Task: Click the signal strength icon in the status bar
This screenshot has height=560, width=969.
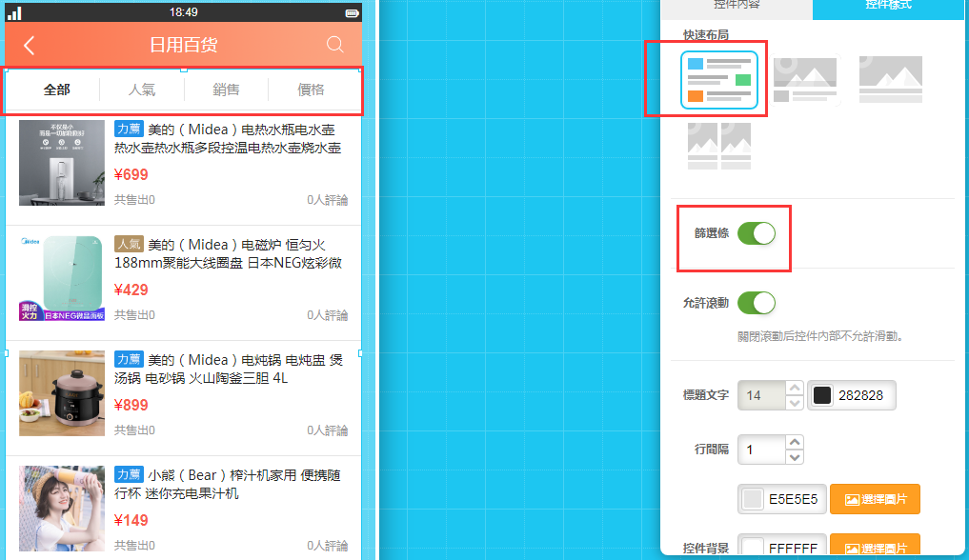Action: tap(14, 12)
